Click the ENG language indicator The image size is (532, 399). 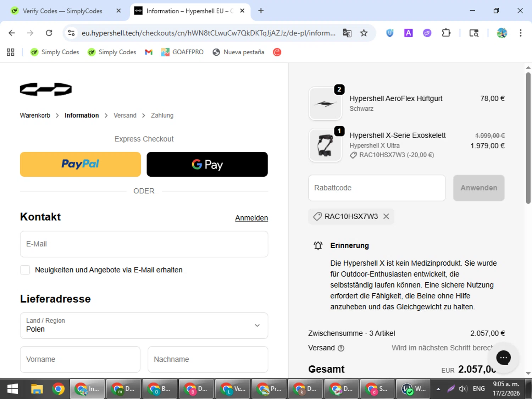coord(479,389)
